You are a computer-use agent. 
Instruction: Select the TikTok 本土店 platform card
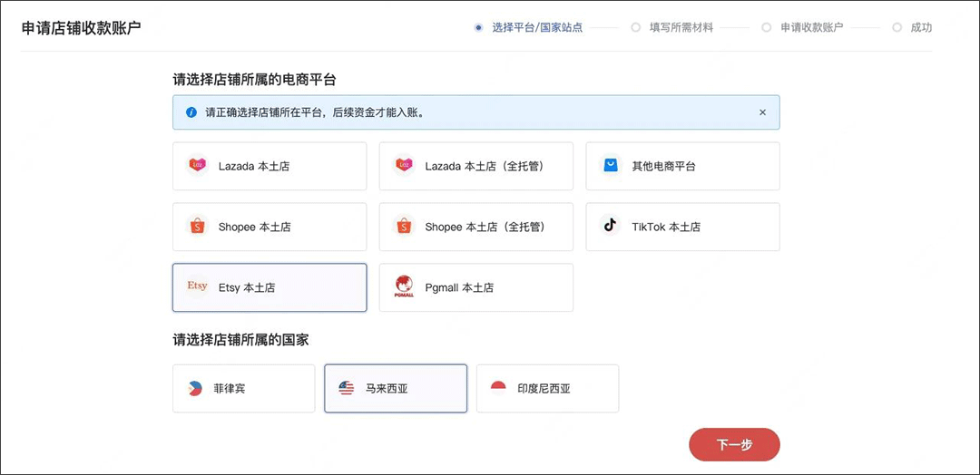click(682, 227)
